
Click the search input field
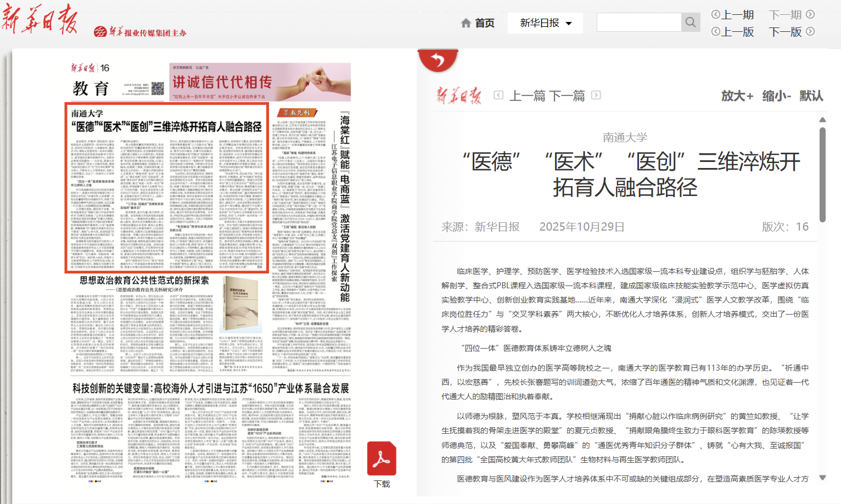pyautogui.click(x=639, y=23)
